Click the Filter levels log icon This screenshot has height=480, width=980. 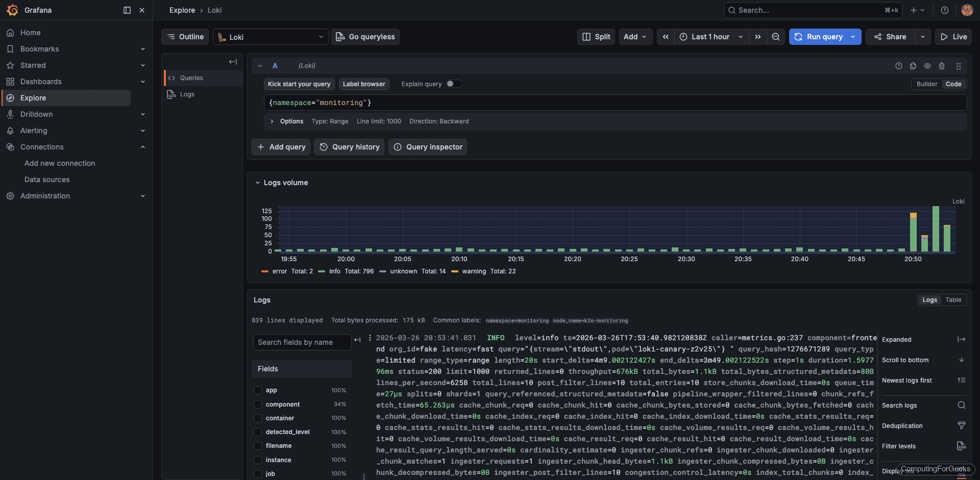(962, 446)
